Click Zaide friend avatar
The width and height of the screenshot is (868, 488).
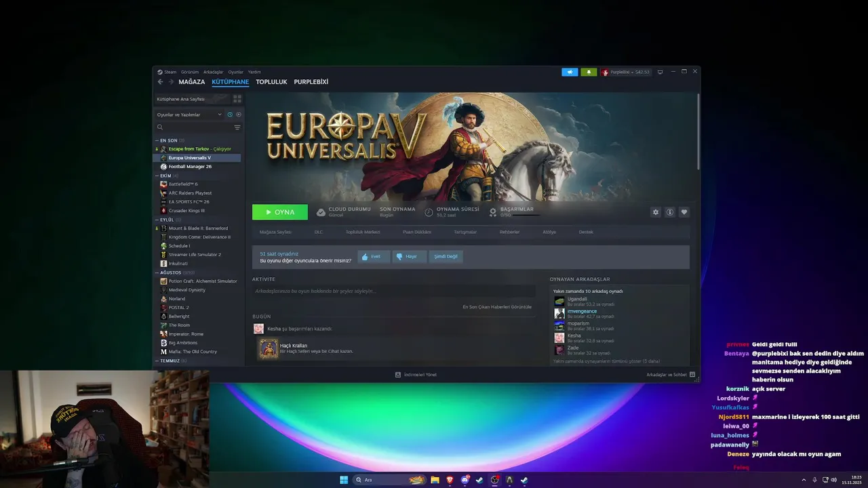(x=559, y=350)
